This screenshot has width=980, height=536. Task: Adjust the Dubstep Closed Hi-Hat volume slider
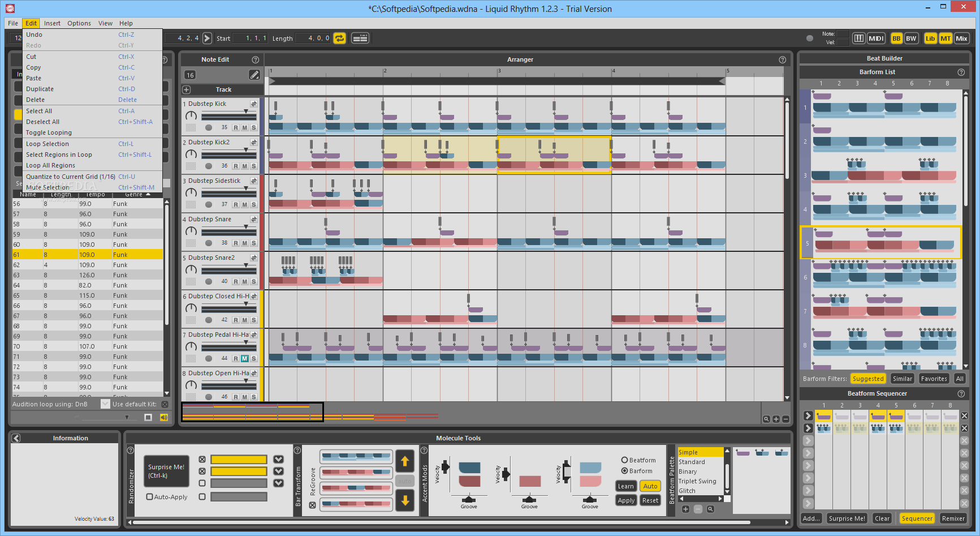click(229, 307)
